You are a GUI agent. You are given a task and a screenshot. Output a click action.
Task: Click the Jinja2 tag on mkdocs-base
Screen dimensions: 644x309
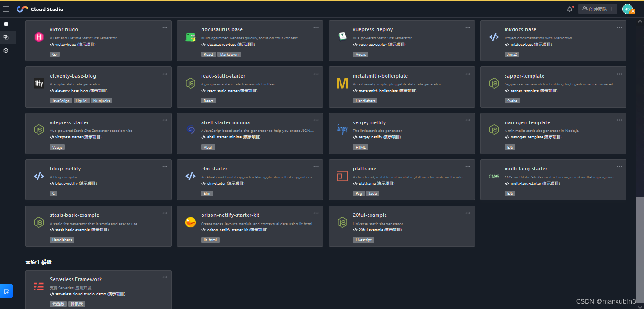[x=512, y=54]
